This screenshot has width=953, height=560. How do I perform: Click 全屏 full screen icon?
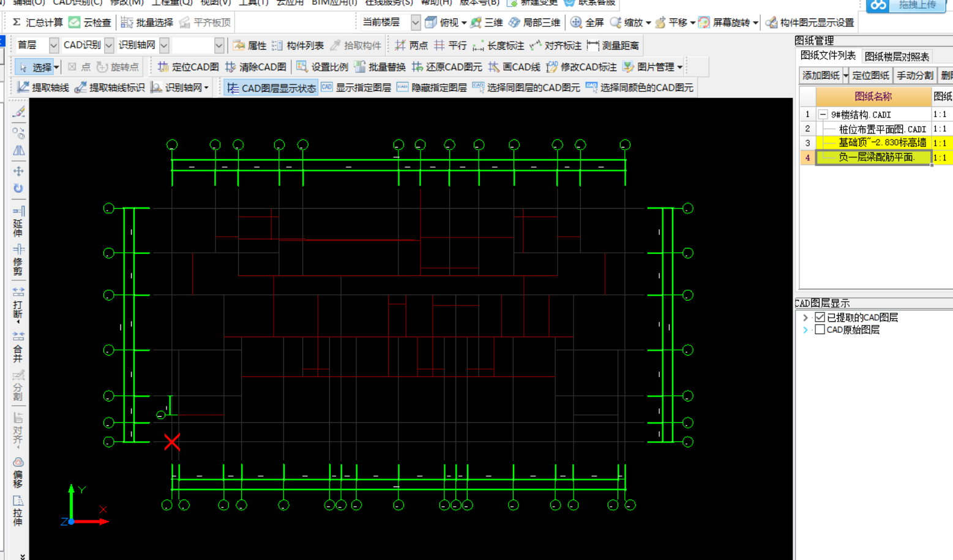pos(576,23)
